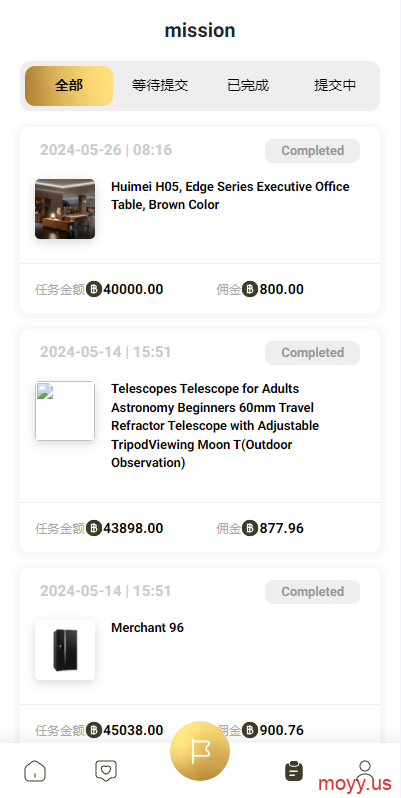Click Completed badge on Merchant 96 order
This screenshot has width=401, height=798.
click(312, 592)
